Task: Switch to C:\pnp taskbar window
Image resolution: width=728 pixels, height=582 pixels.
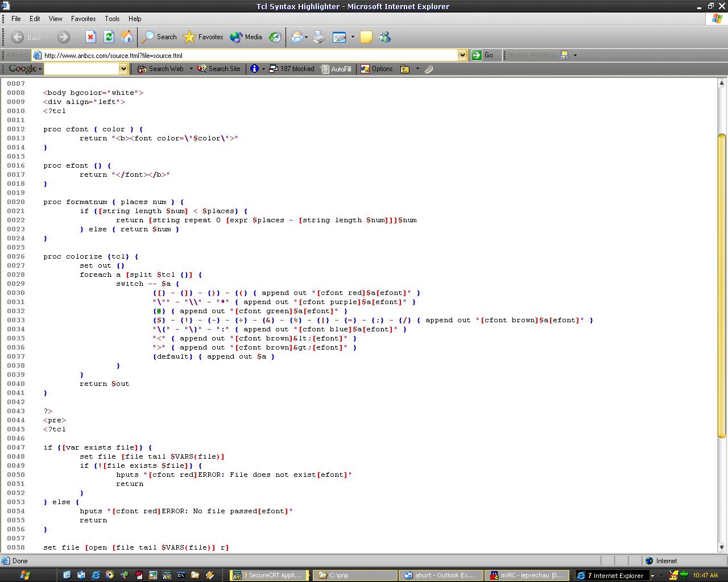Action: (x=354, y=575)
